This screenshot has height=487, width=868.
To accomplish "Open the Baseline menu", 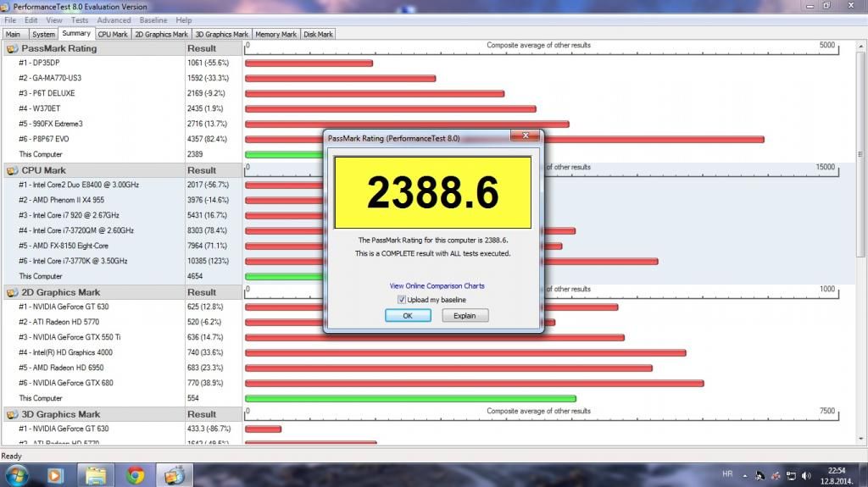I will (153, 20).
